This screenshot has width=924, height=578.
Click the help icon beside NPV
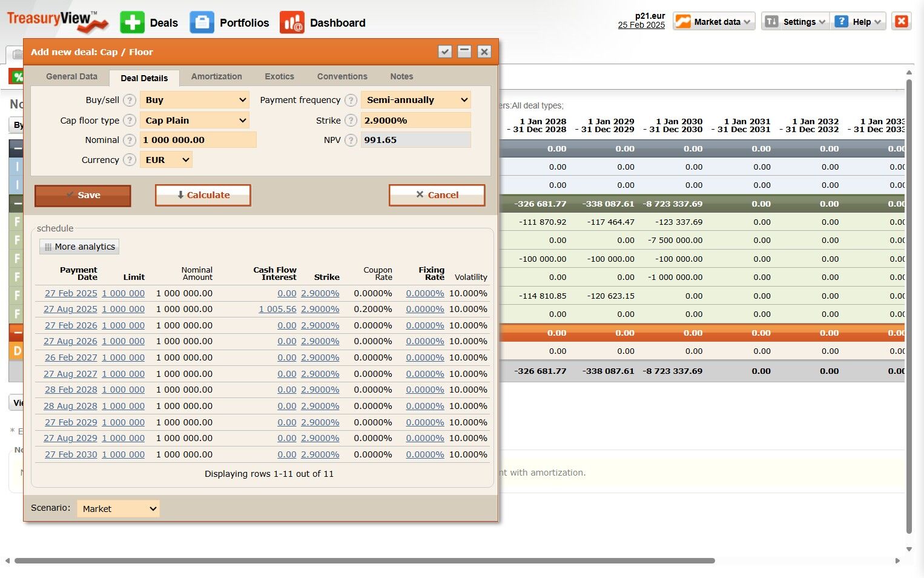click(351, 140)
